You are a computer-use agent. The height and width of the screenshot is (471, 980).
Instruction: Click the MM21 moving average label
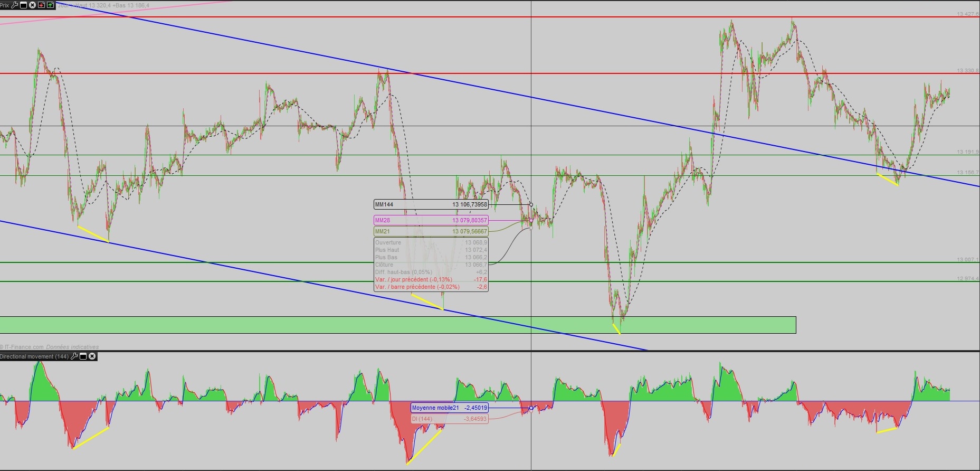click(x=431, y=231)
